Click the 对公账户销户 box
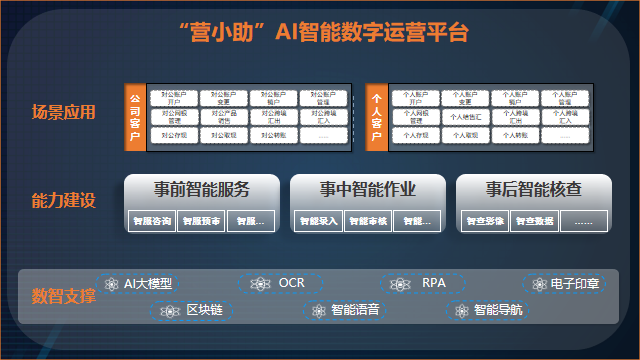The image size is (640, 360). tap(273, 98)
